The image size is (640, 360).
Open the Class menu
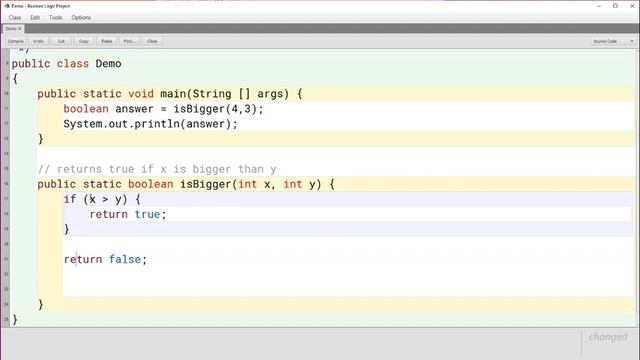(15, 18)
